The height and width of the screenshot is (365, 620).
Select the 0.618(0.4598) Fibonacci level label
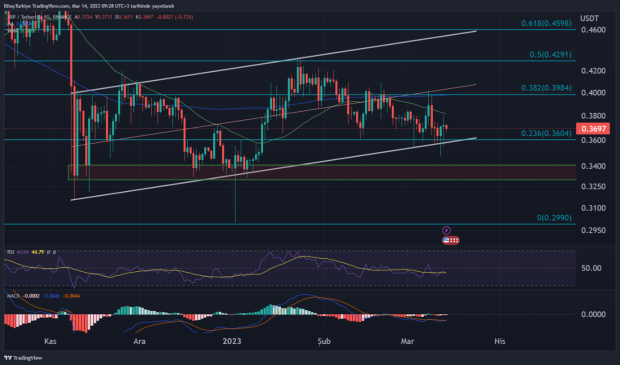(x=546, y=23)
